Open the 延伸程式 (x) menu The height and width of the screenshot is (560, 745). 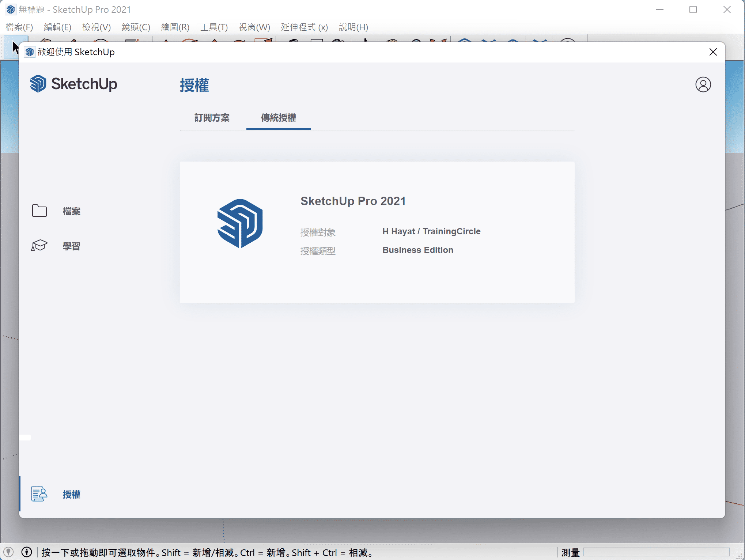pos(304,27)
